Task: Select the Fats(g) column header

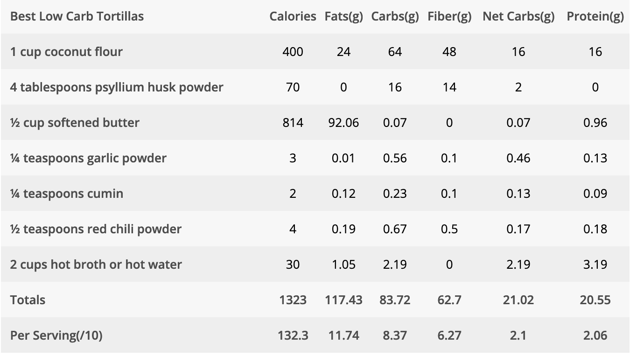Action: 343,17
